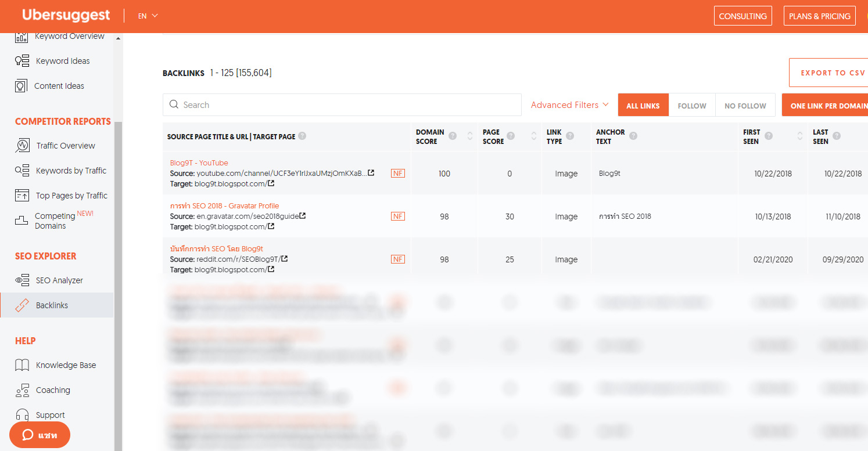Open Content Ideas in sidebar
Image resolution: width=868 pixels, height=451 pixels.
point(59,86)
